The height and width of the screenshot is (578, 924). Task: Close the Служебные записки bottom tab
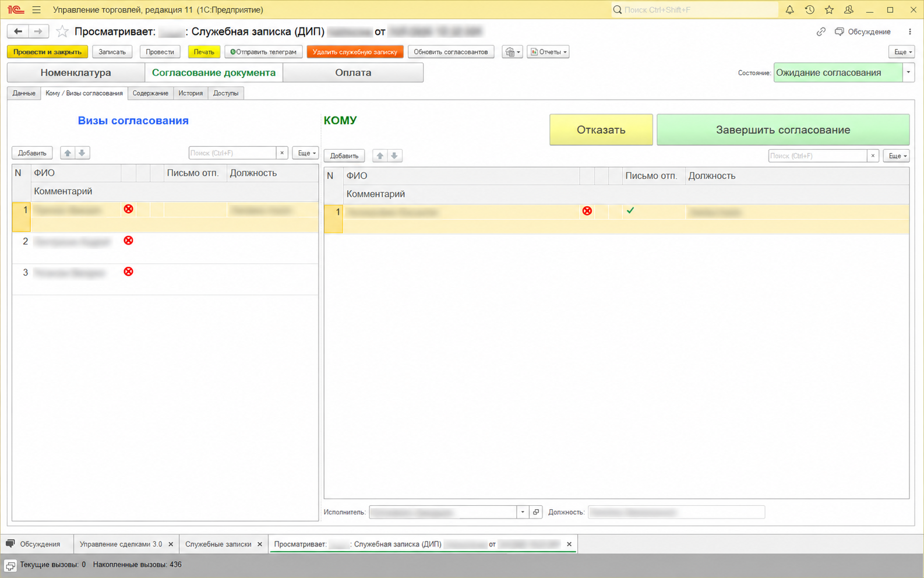260,544
